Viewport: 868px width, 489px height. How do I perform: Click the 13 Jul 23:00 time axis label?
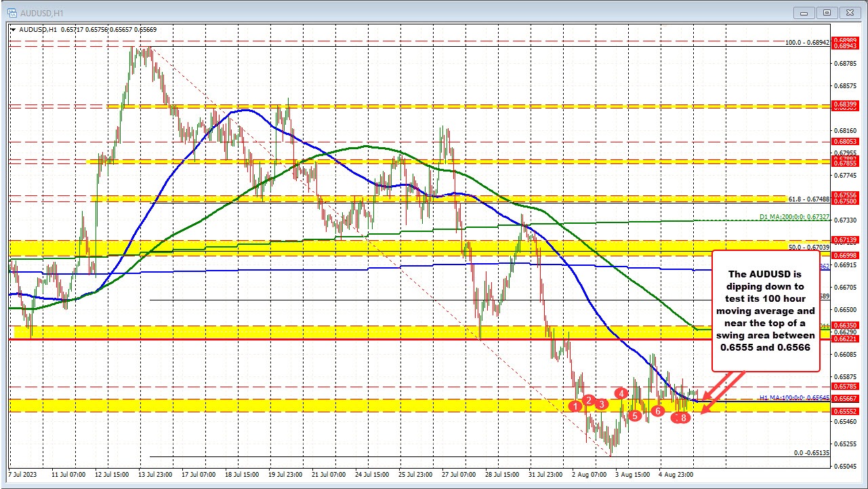pyautogui.click(x=155, y=475)
